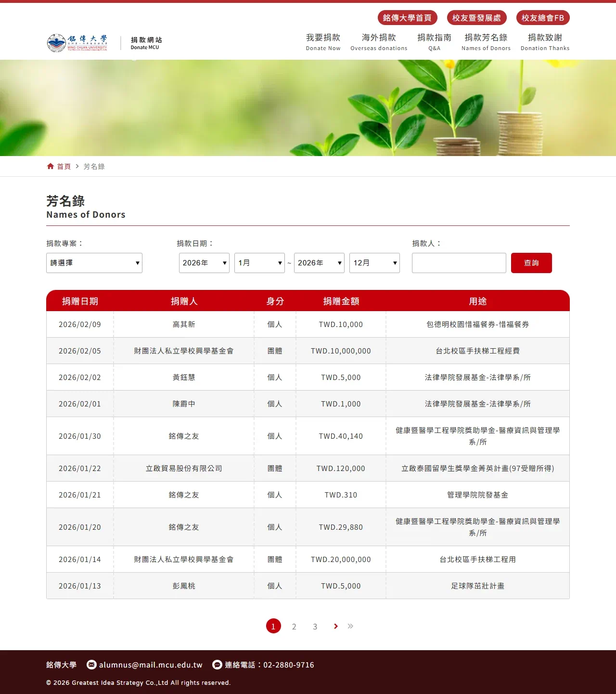Open the next page with the red arrow
The image size is (616, 694).
pos(335,626)
